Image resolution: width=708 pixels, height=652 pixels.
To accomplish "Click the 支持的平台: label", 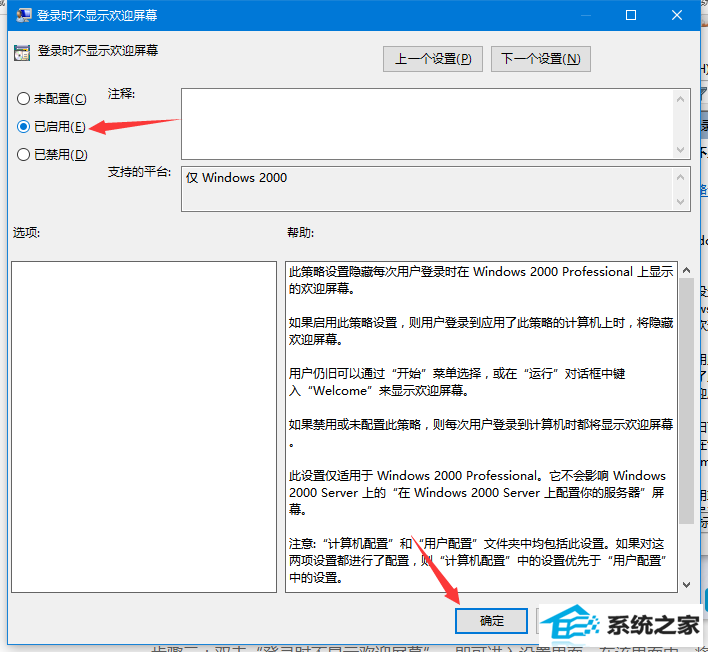I will point(139,172).
